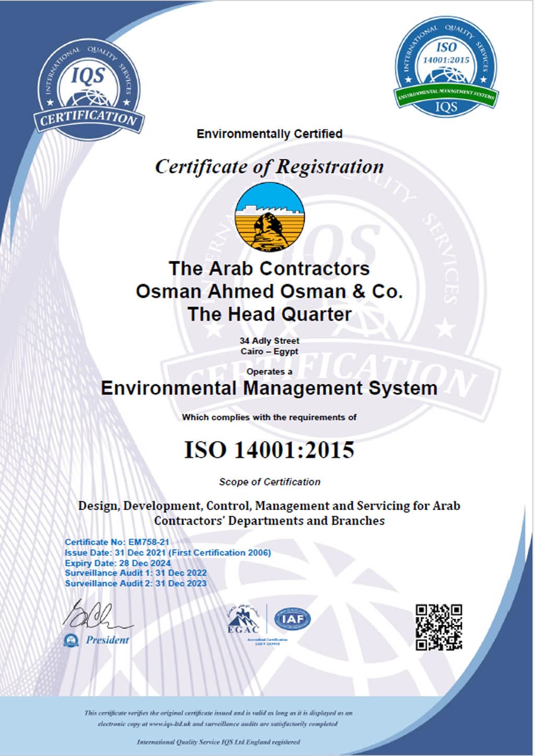Click the "Certificate No: EM758-21" line
This screenshot has height=756, width=535.
click(117, 542)
